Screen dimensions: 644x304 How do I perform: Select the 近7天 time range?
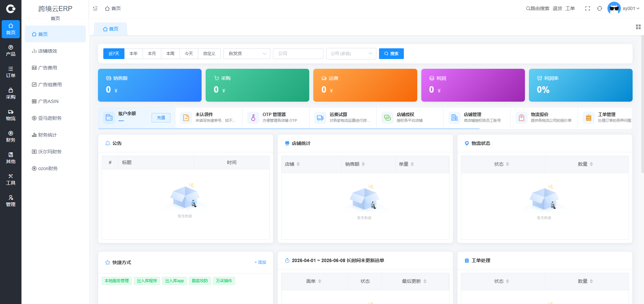114,54
